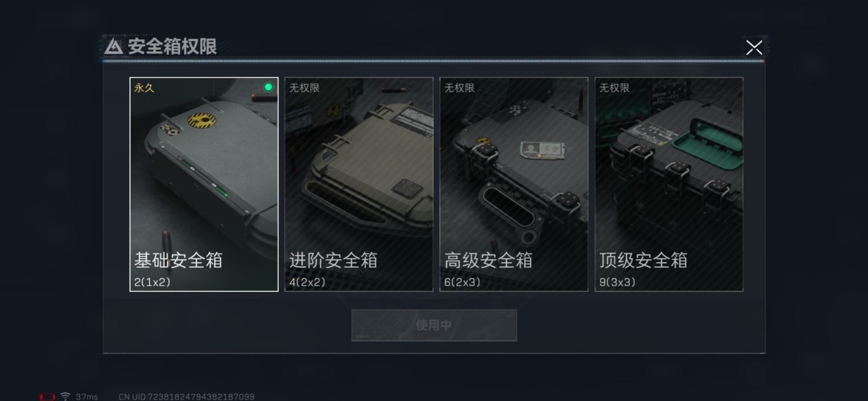Click the 2(1x2) capacity text

152,282
